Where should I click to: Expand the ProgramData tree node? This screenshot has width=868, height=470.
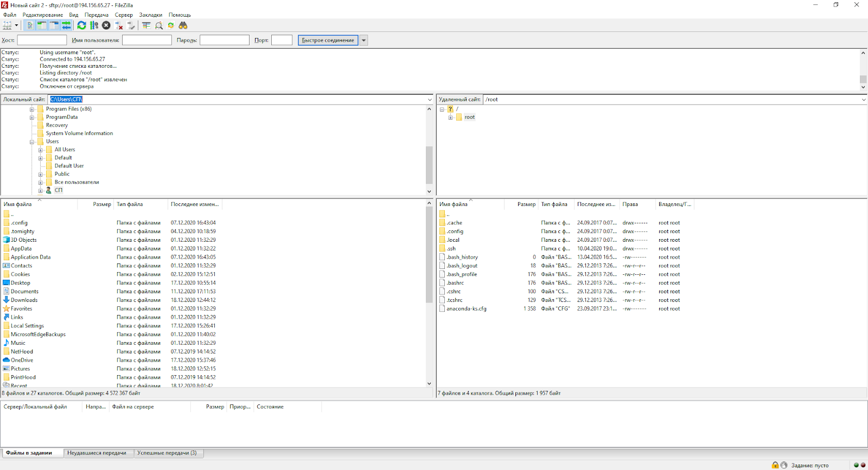32,117
